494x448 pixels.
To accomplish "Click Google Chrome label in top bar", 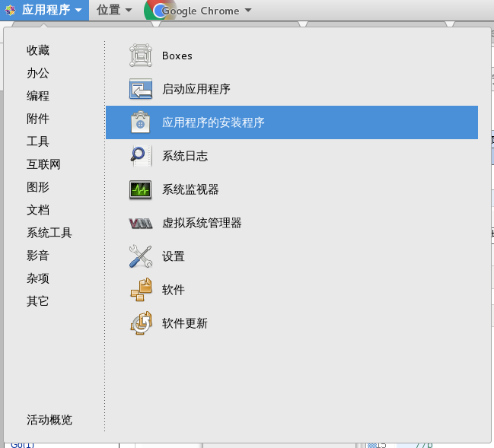I will 200,11.
